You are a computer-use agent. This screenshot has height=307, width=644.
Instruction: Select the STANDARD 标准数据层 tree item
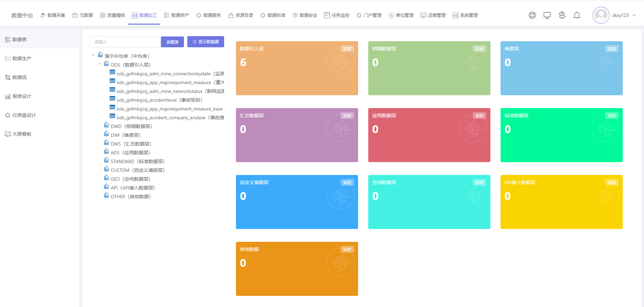point(137,161)
